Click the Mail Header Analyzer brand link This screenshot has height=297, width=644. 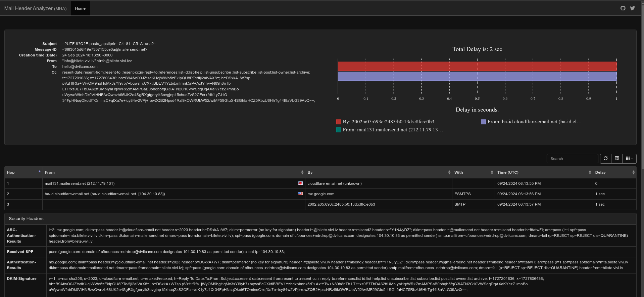point(35,8)
